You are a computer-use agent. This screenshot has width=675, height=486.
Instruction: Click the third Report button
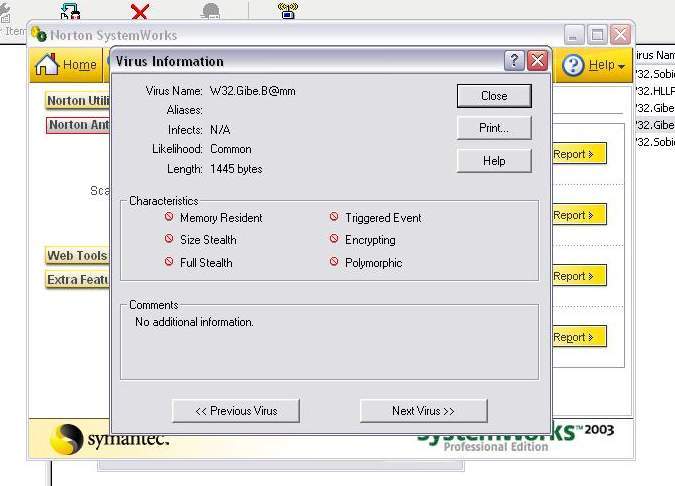[x=579, y=276]
